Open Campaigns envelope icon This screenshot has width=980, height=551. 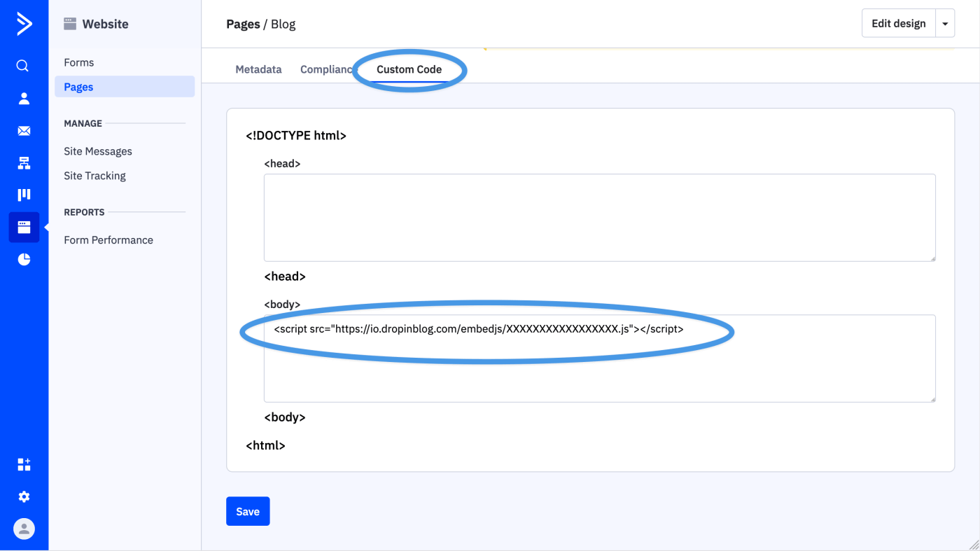pos(24,131)
